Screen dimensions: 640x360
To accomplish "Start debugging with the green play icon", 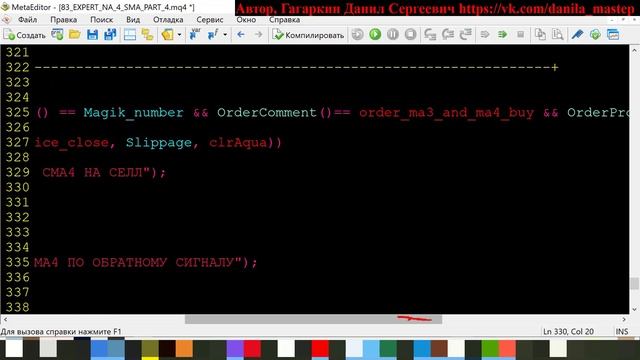I will [375, 35].
